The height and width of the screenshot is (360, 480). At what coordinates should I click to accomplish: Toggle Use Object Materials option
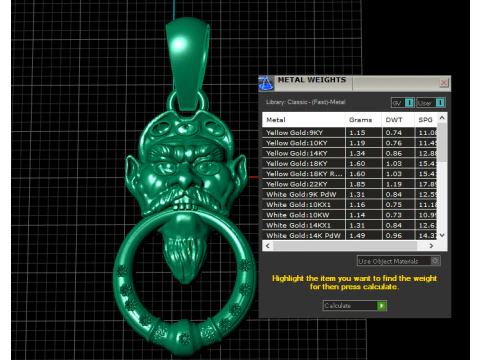(x=399, y=261)
